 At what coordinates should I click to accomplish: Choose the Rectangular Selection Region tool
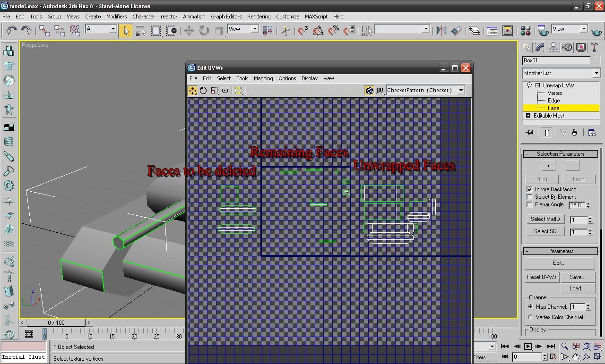(156, 31)
